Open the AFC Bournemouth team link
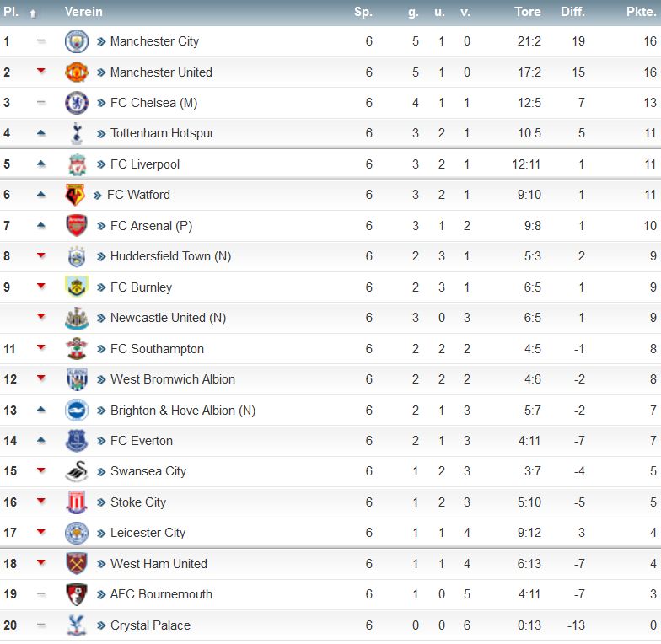Screen dimensions: 661x644 click(161, 594)
